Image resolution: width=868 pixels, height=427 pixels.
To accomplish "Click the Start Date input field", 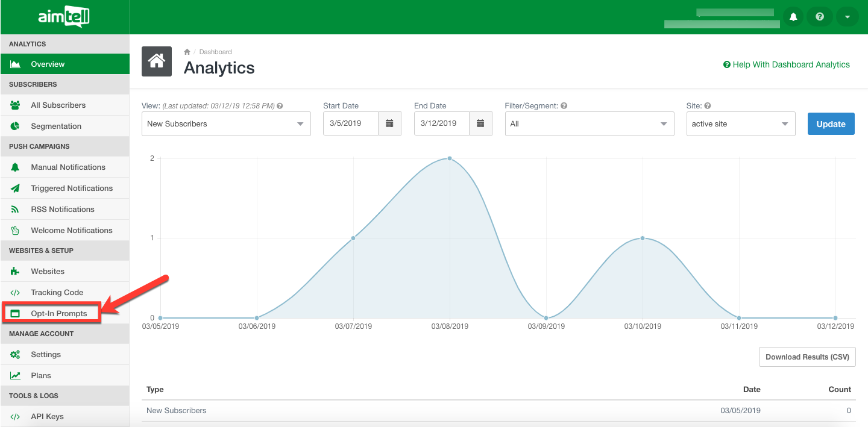I will (350, 123).
